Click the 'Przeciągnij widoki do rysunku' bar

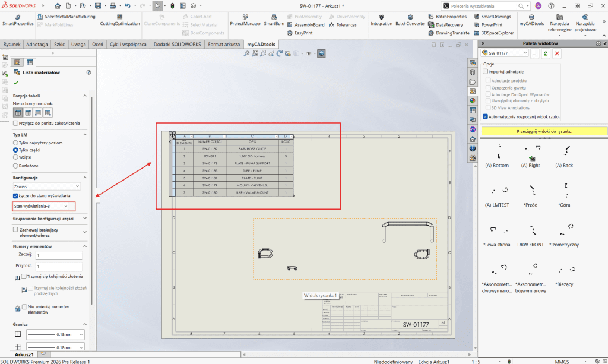pyautogui.click(x=544, y=131)
